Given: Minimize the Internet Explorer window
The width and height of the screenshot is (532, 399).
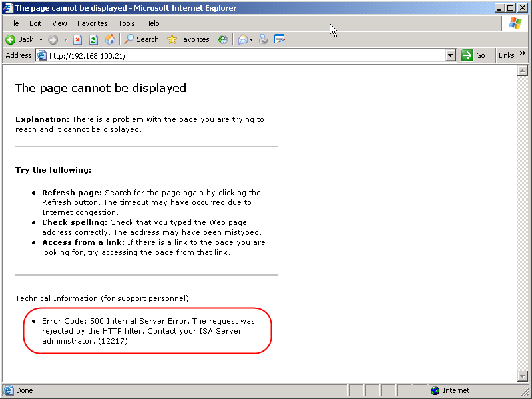Looking at the screenshot, I should pos(499,8).
